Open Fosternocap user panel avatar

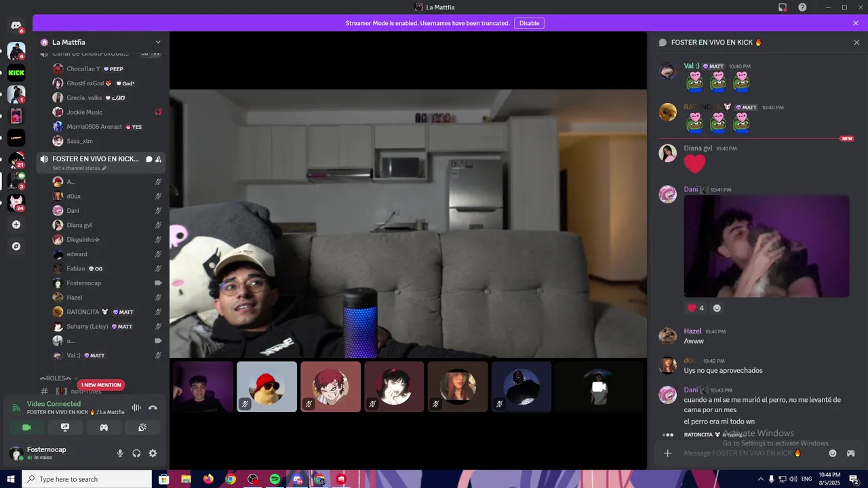(x=16, y=453)
